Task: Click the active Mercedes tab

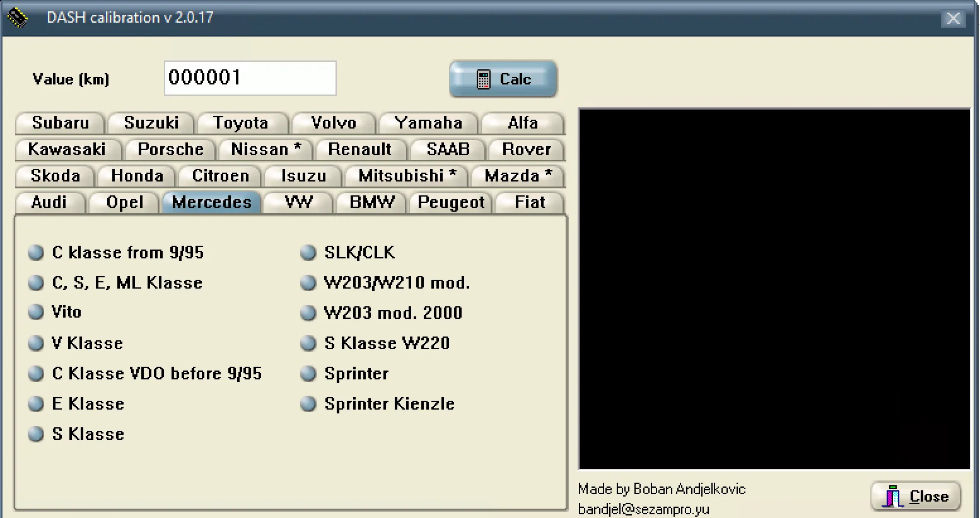Action: coord(212,202)
